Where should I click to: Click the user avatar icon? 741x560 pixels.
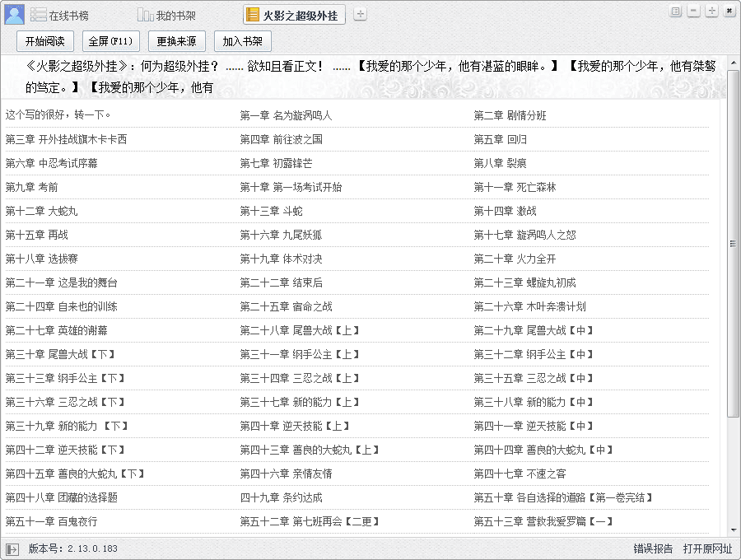(x=14, y=14)
